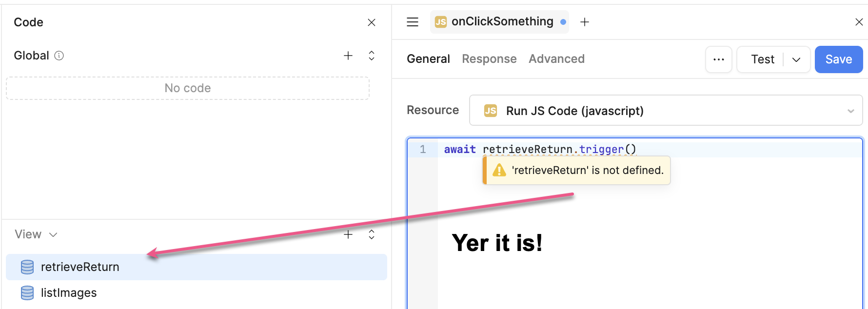Save the query

(x=838, y=59)
